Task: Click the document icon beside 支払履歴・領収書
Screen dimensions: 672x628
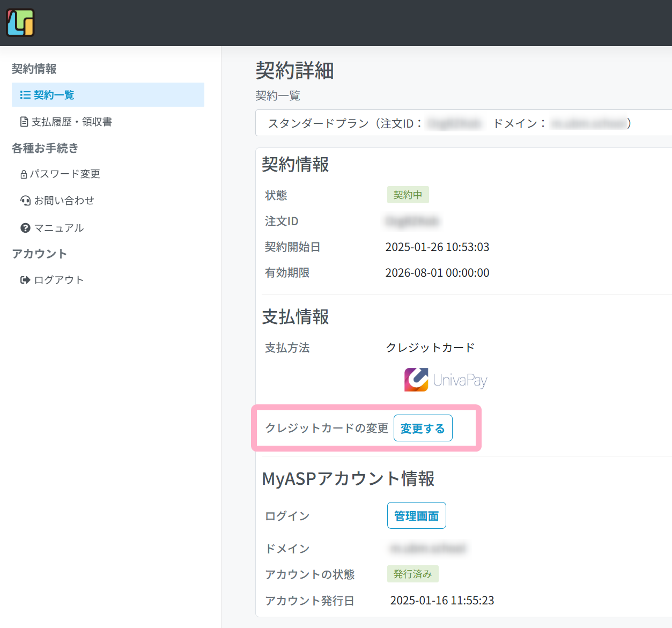Action: [x=24, y=122]
